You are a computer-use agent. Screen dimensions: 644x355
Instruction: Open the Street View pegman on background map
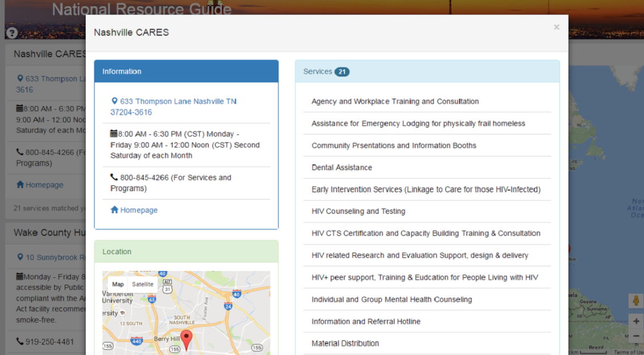point(636,301)
